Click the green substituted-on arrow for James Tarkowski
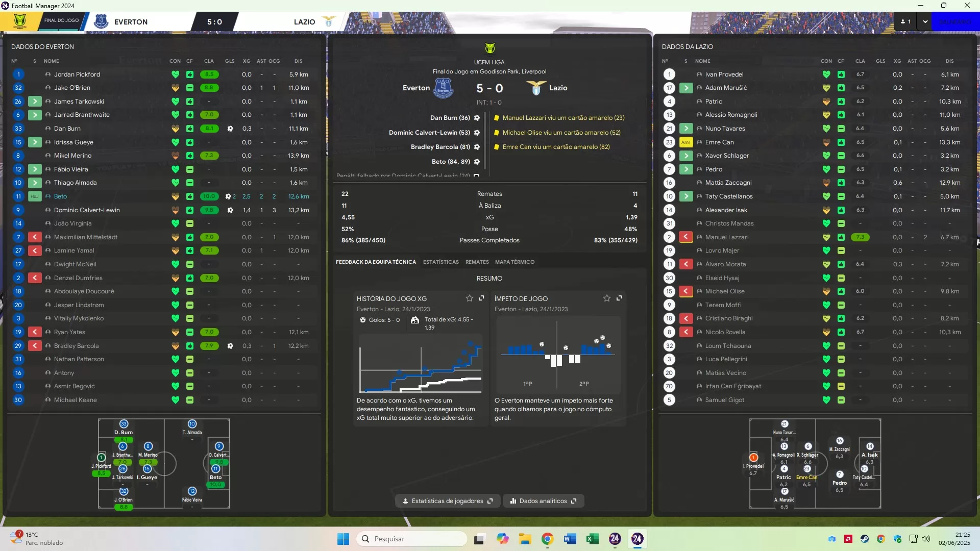Viewport: 980px width, 551px height. (35, 102)
